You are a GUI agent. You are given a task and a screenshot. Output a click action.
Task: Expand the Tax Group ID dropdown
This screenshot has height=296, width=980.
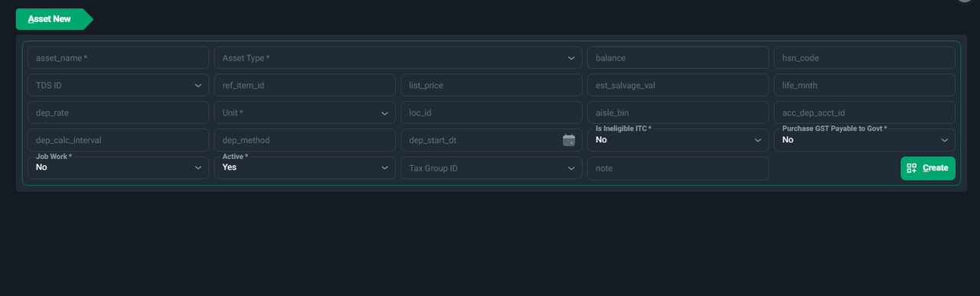[492, 168]
